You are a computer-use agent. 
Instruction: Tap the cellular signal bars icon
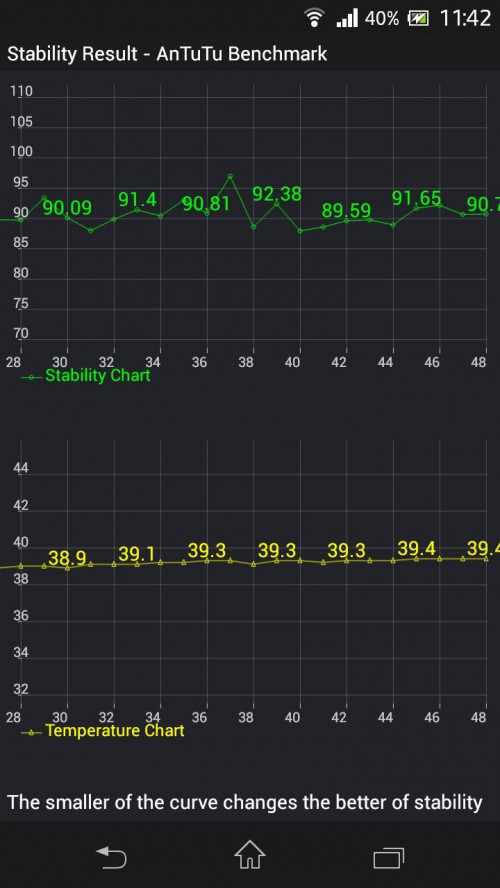point(347,19)
